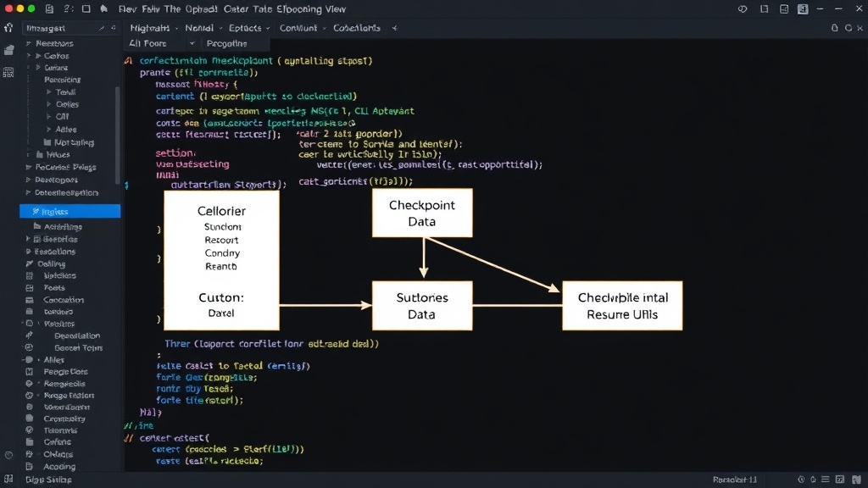Click the icon beside the 'Feets' sidebar row
868x488 pixels.
pos(30,288)
